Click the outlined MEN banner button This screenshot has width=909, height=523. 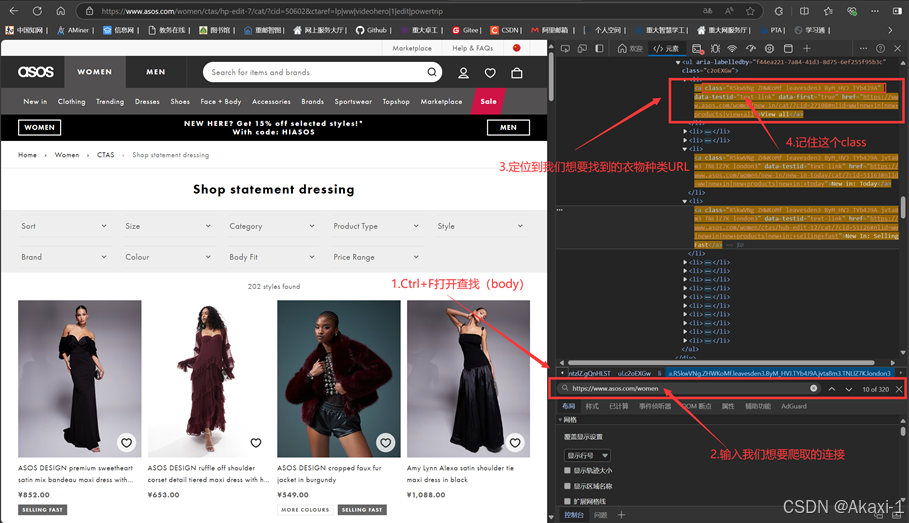(x=508, y=128)
